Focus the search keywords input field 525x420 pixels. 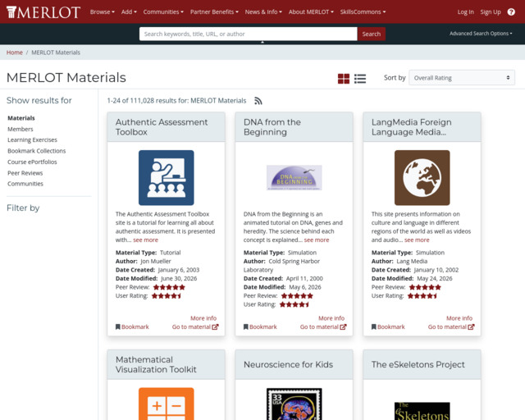click(x=248, y=34)
